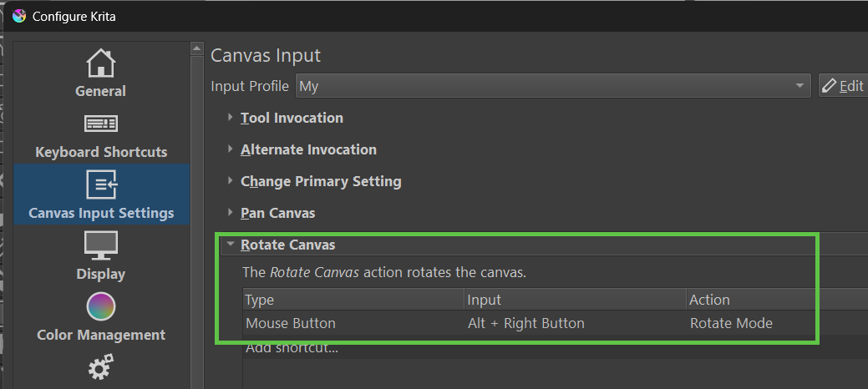Open the Color Management settings
The width and height of the screenshot is (868, 389).
101,317
